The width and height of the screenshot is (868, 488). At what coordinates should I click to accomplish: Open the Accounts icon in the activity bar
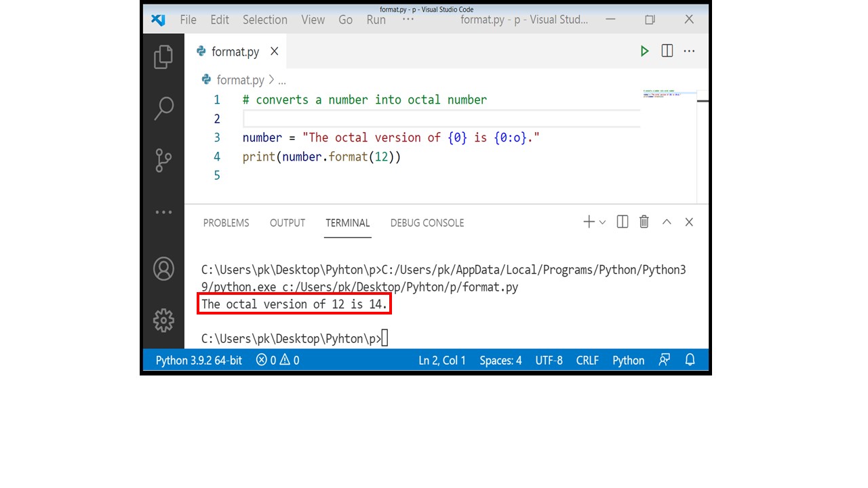(163, 268)
